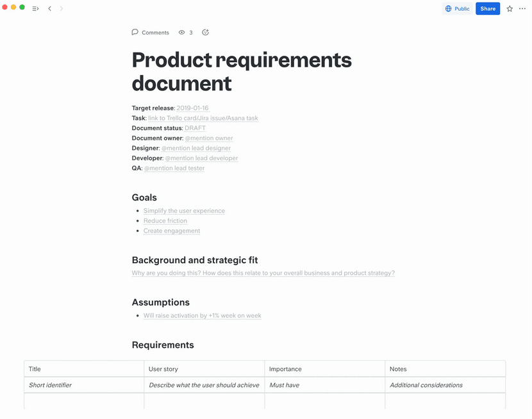Open the Comments panel
The height and width of the screenshot is (419, 532).
point(151,33)
